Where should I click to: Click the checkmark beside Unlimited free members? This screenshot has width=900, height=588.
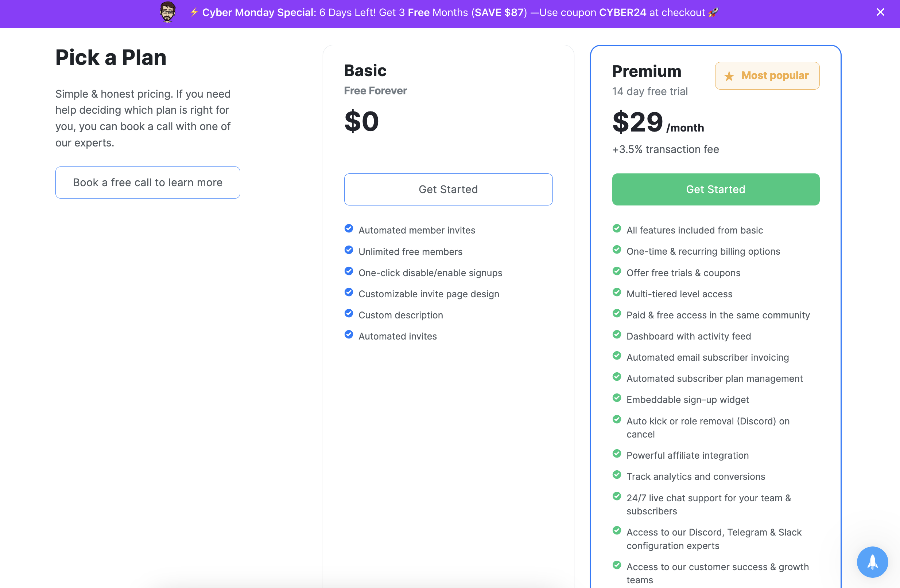(x=348, y=250)
